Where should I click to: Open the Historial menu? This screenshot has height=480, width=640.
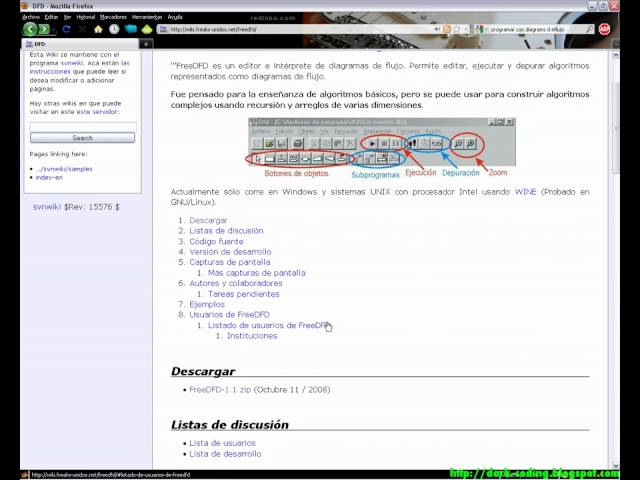86,17
